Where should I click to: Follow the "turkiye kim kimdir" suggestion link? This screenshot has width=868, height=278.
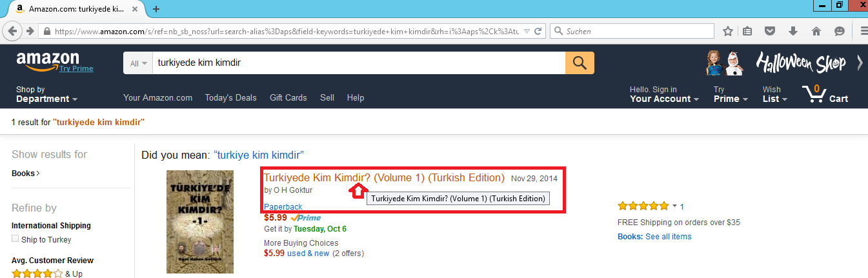click(259, 155)
